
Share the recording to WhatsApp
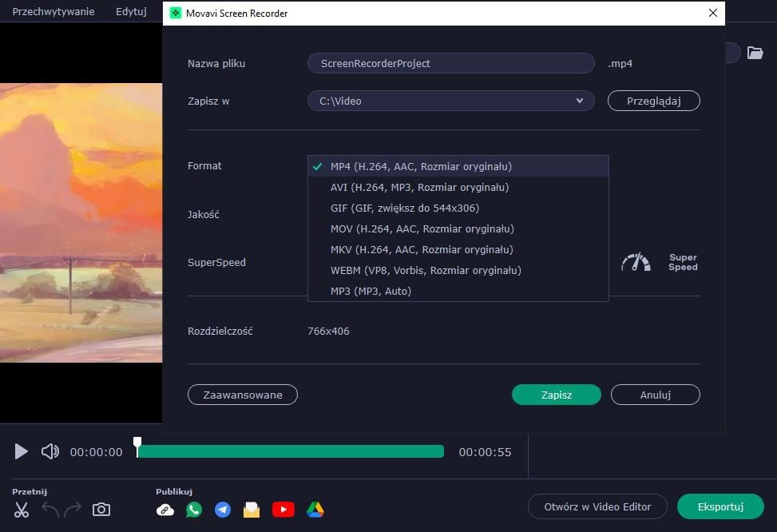coord(194,510)
